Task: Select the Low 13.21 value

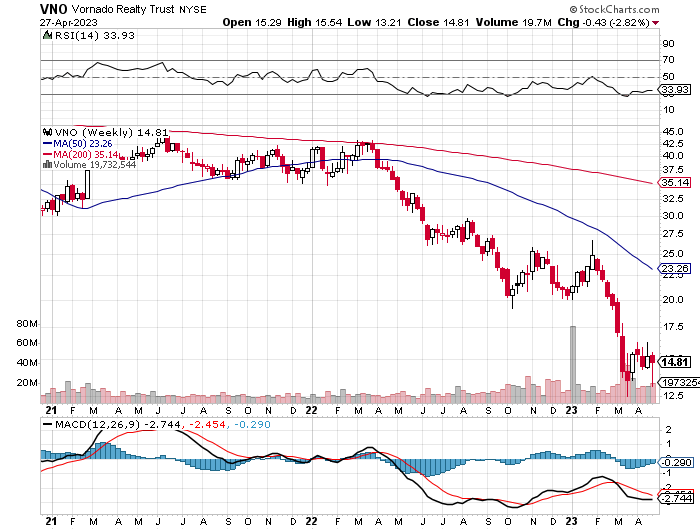Action: point(374,22)
